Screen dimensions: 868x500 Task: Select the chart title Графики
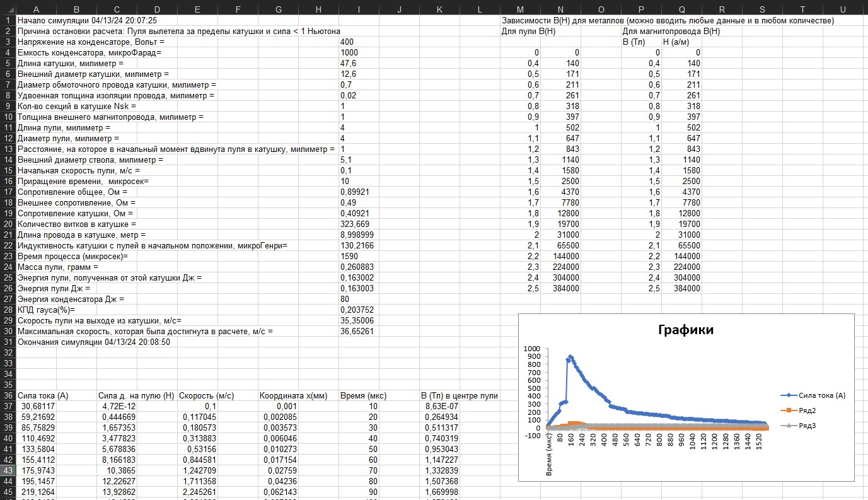685,330
